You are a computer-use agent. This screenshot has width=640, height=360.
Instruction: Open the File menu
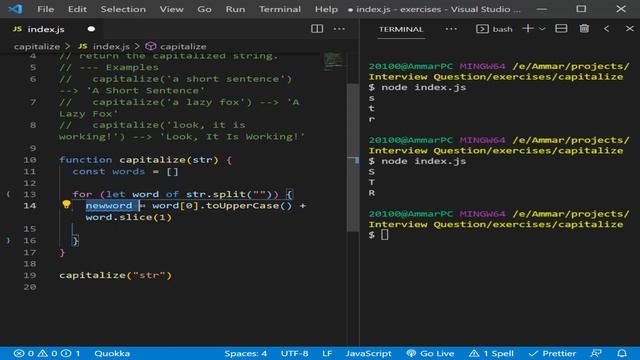[x=45, y=9]
